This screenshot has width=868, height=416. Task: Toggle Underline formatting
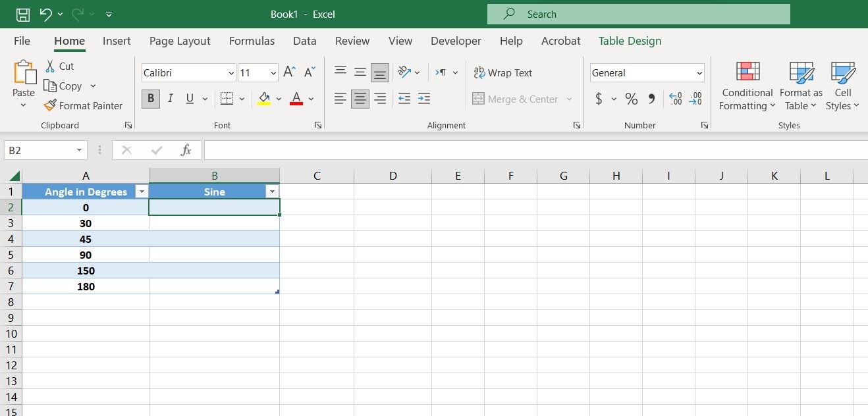click(190, 99)
